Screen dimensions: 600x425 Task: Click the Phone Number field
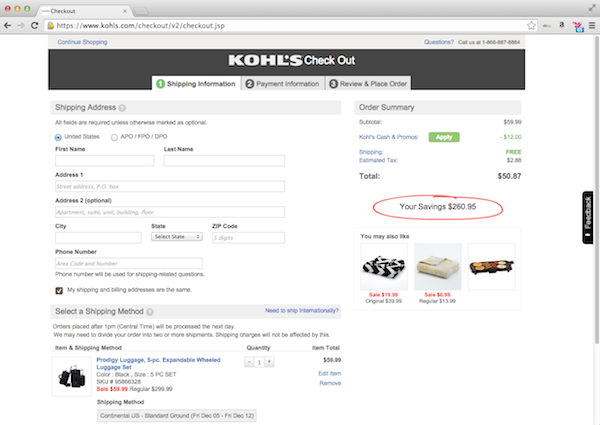tap(129, 263)
